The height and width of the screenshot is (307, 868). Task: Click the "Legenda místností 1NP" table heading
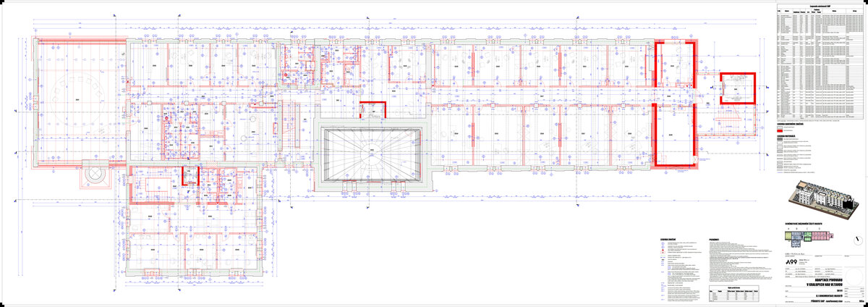click(820, 6)
